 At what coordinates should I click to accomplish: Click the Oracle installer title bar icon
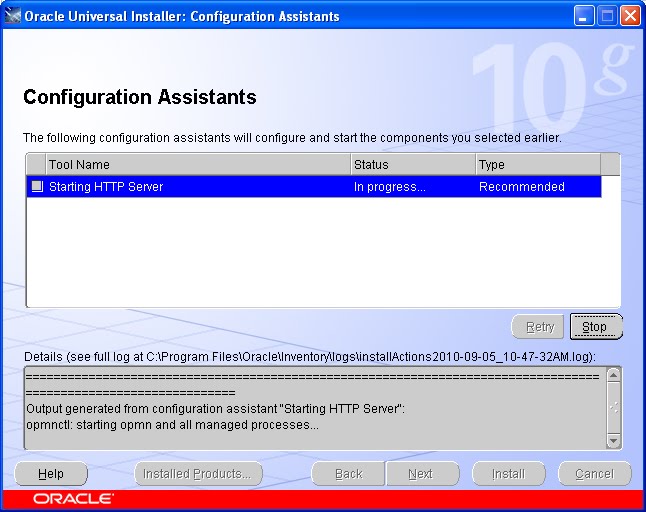12,16
